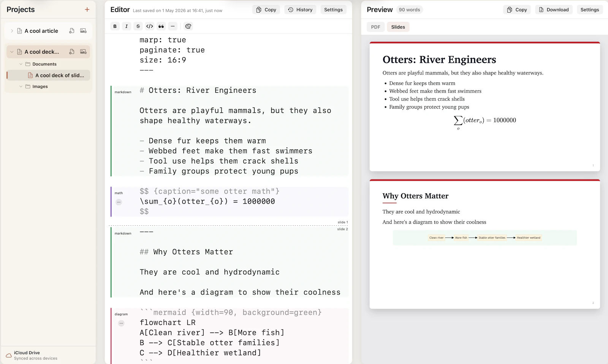Open options for the diagram block
This screenshot has width=608, height=364.
pyautogui.click(x=121, y=323)
